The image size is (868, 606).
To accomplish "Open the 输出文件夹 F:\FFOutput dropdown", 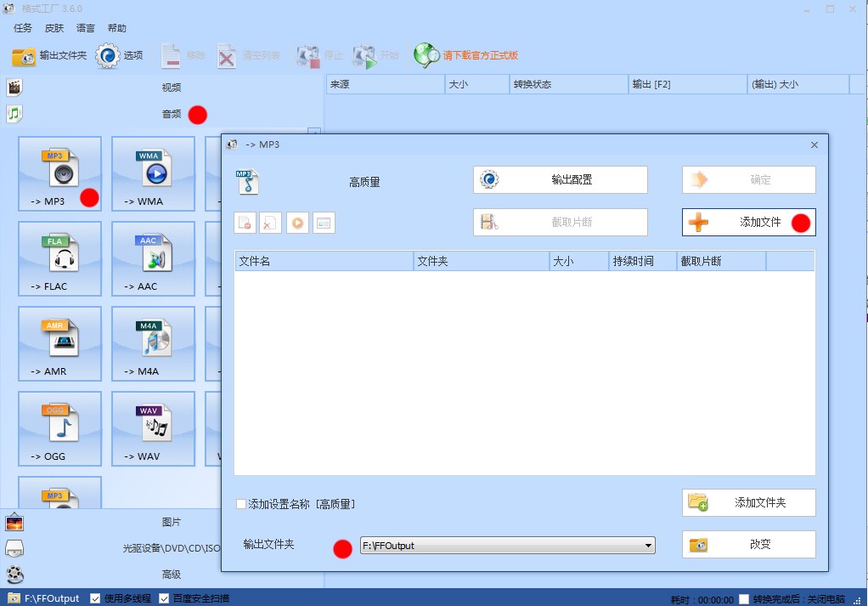I will [649, 545].
